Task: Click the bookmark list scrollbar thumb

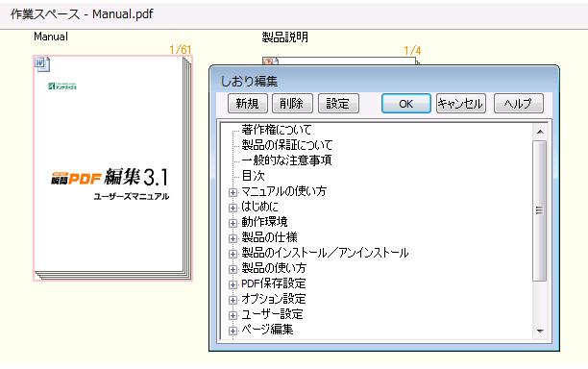Action: coord(540,210)
